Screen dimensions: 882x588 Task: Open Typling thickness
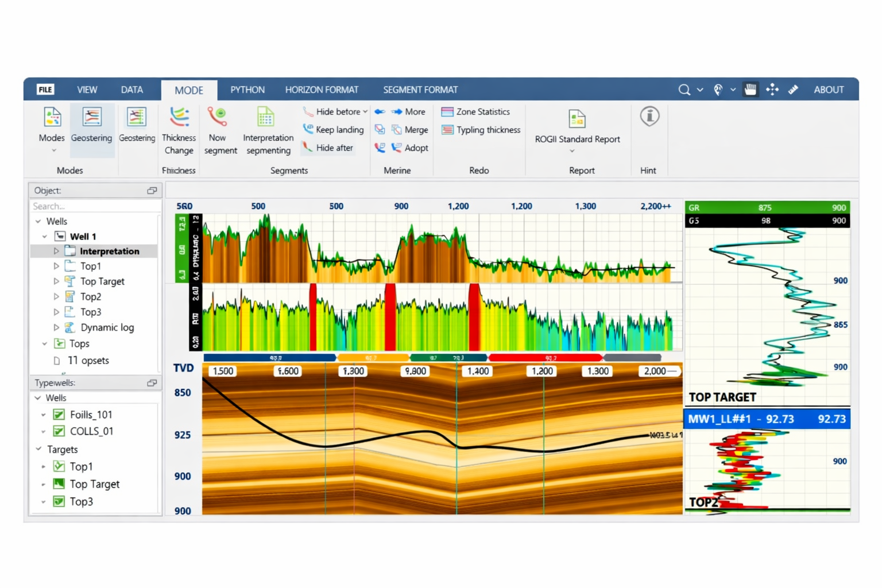click(x=481, y=130)
